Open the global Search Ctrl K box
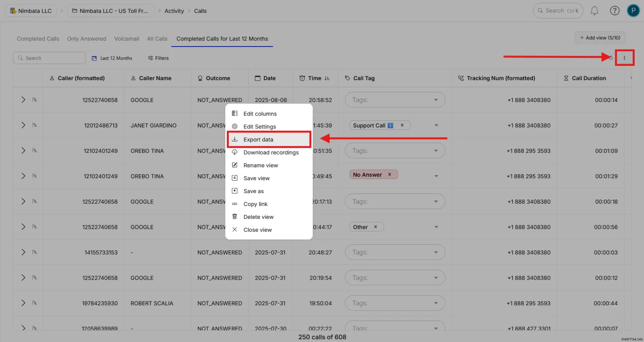644x342 pixels. click(558, 11)
